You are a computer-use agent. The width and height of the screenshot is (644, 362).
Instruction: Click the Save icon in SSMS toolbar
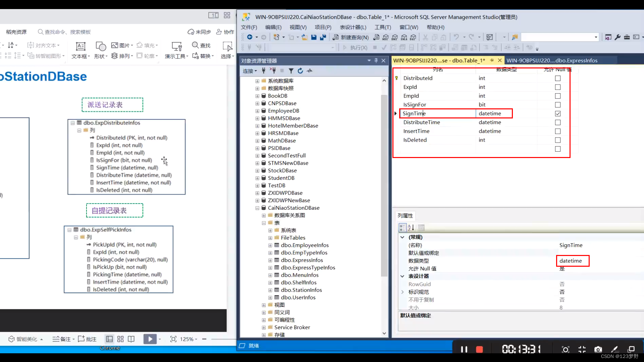pyautogui.click(x=314, y=37)
